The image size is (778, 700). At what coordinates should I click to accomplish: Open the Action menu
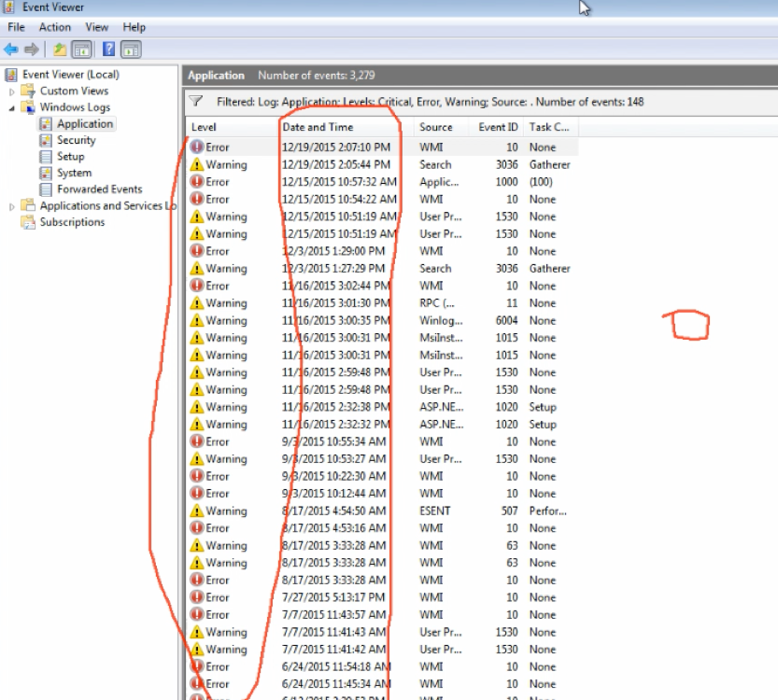click(x=55, y=27)
